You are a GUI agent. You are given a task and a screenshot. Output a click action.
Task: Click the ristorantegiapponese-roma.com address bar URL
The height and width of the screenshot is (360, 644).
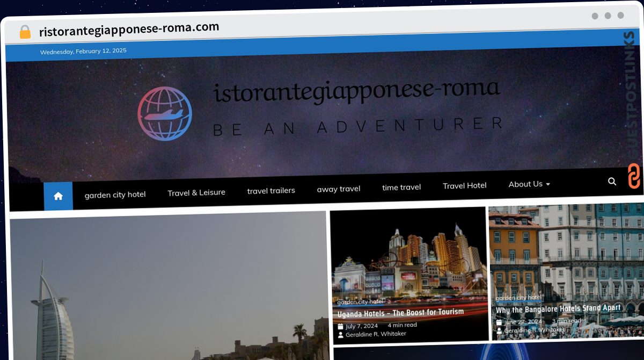(x=129, y=29)
